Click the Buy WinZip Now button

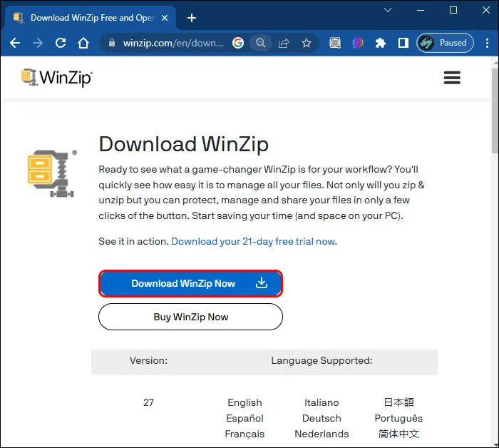190,317
